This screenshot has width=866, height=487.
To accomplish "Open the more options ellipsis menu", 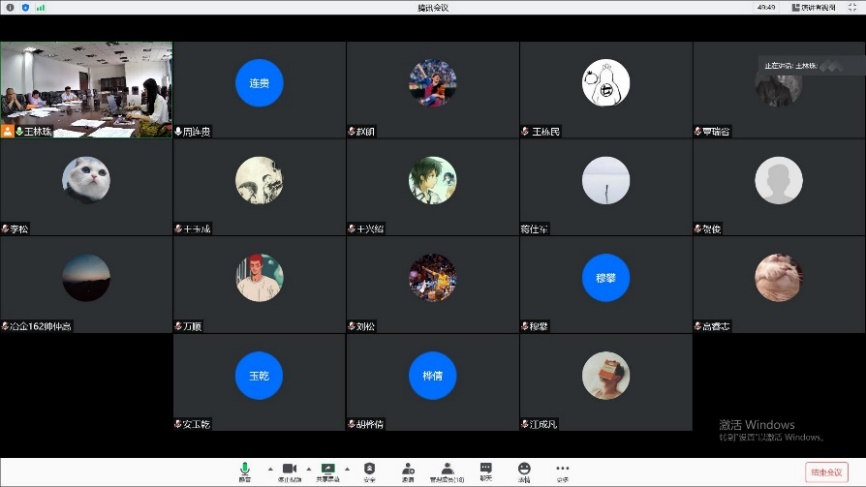I will point(562,469).
